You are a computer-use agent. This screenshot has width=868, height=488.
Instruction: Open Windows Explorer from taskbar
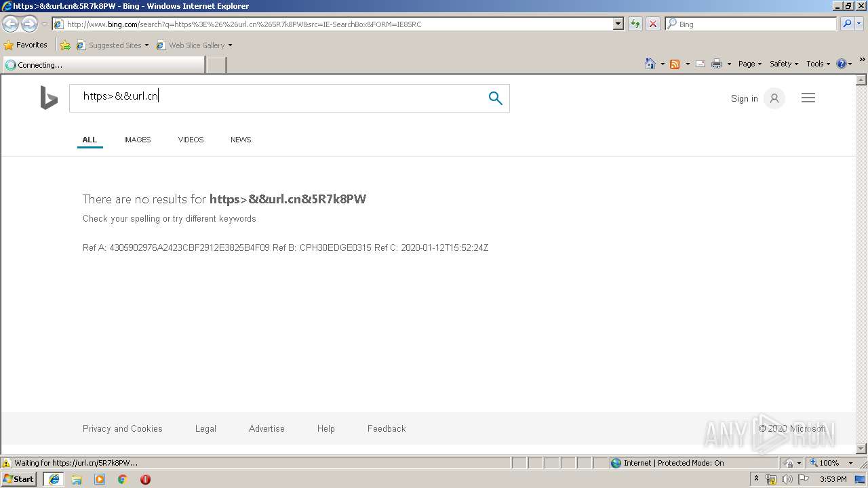coord(77,479)
